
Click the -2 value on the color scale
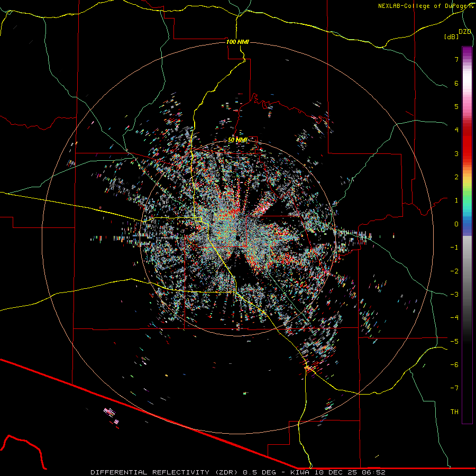454,271
